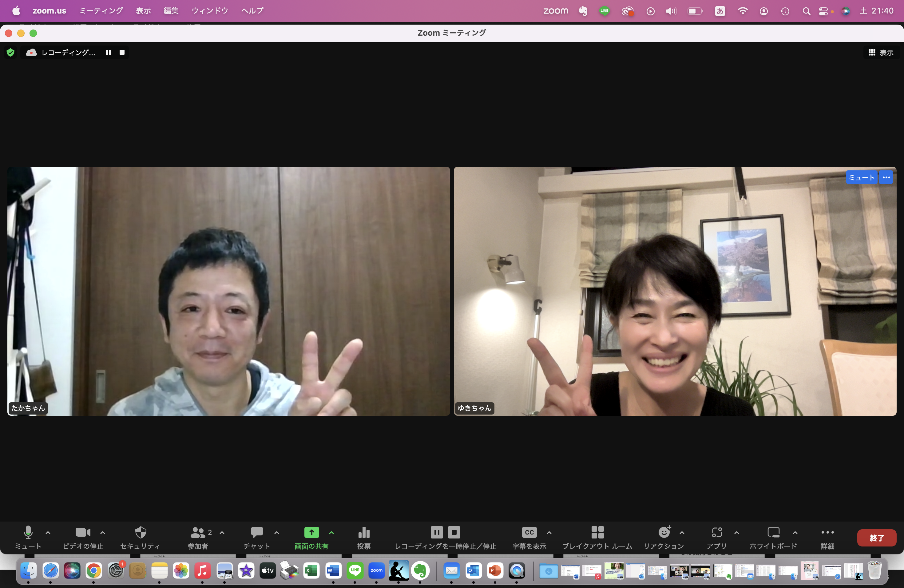Open the Chat bubble icon
This screenshot has height=588, width=904.
(257, 532)
